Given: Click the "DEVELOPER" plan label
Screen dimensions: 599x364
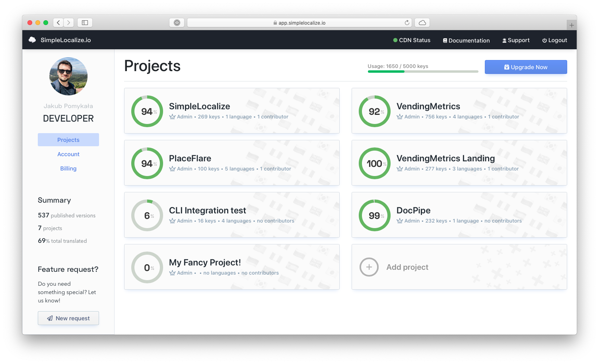Looking at the screenshot, I should [x=68, y=118].
